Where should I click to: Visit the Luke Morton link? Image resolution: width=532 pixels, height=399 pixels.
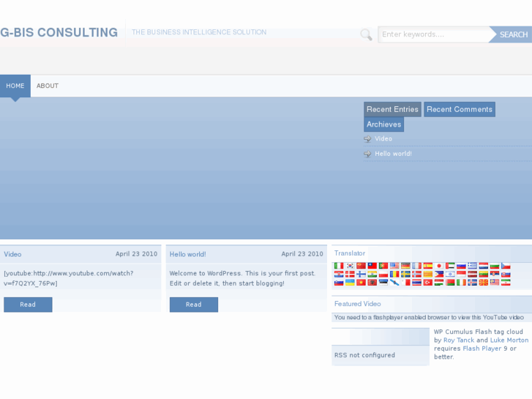pyautogui.click(x=509, y=340)
